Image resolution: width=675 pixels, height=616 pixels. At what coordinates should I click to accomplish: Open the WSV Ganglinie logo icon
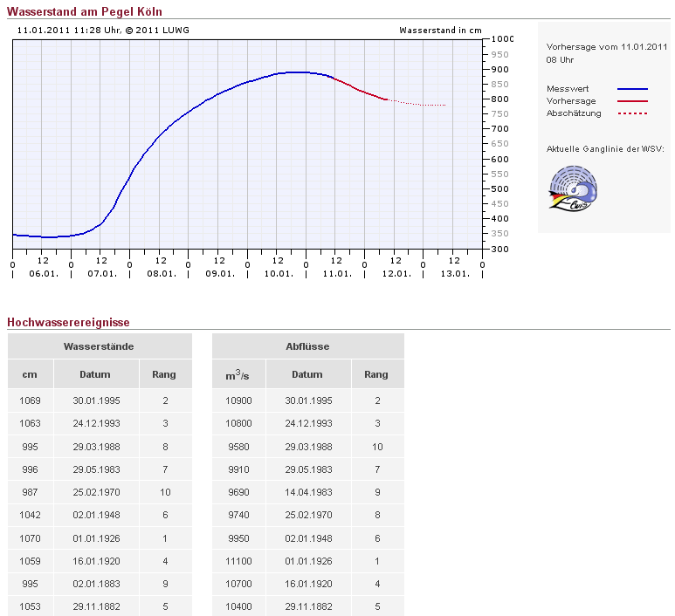(572, 188)
